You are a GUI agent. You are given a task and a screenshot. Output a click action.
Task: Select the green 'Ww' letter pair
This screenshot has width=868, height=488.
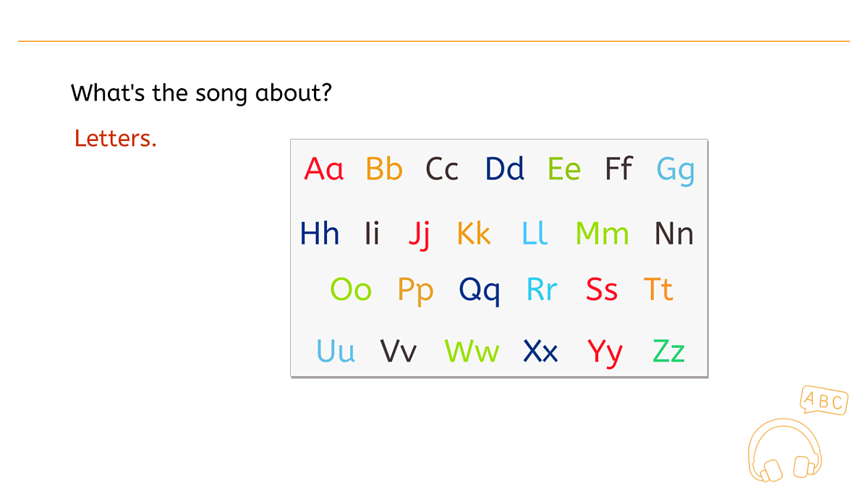pos(472,352)
